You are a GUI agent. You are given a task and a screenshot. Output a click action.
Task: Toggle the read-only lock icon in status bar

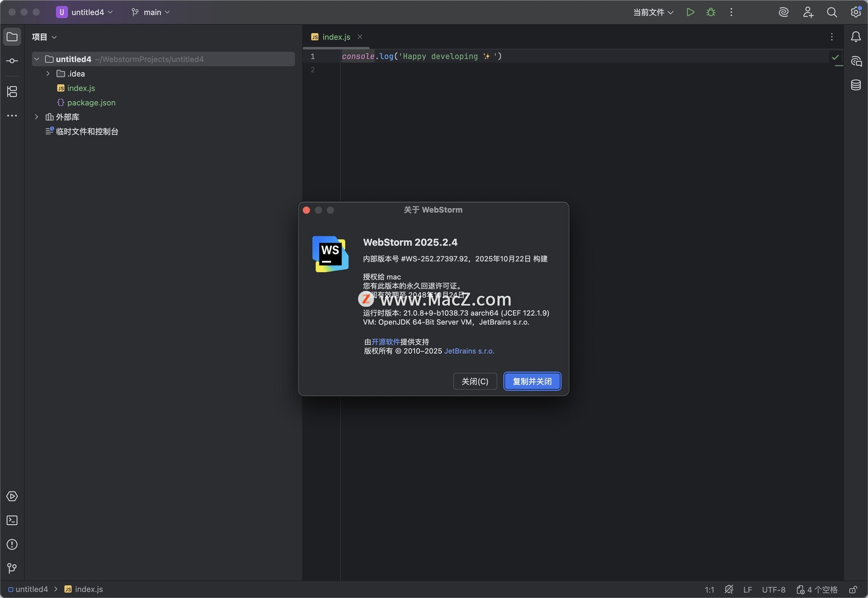tap(853, 589)
